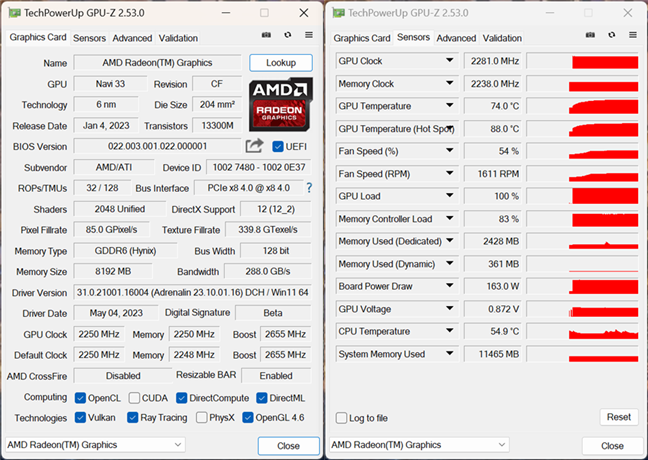The height and width of the screenshot is (460, 648).
Task: Click the Lookup button
Action: pyautogui.click(x=280, y=62)
